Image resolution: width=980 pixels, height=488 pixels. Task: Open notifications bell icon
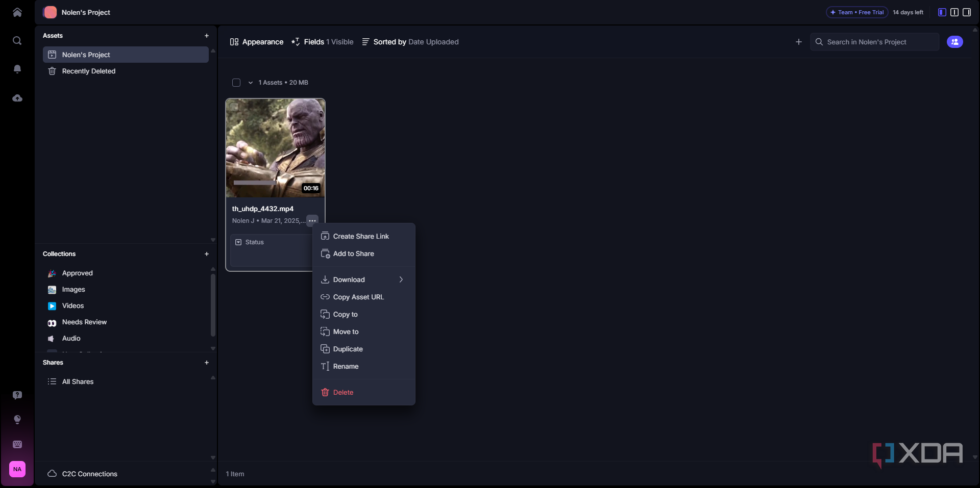coord(17,69)
